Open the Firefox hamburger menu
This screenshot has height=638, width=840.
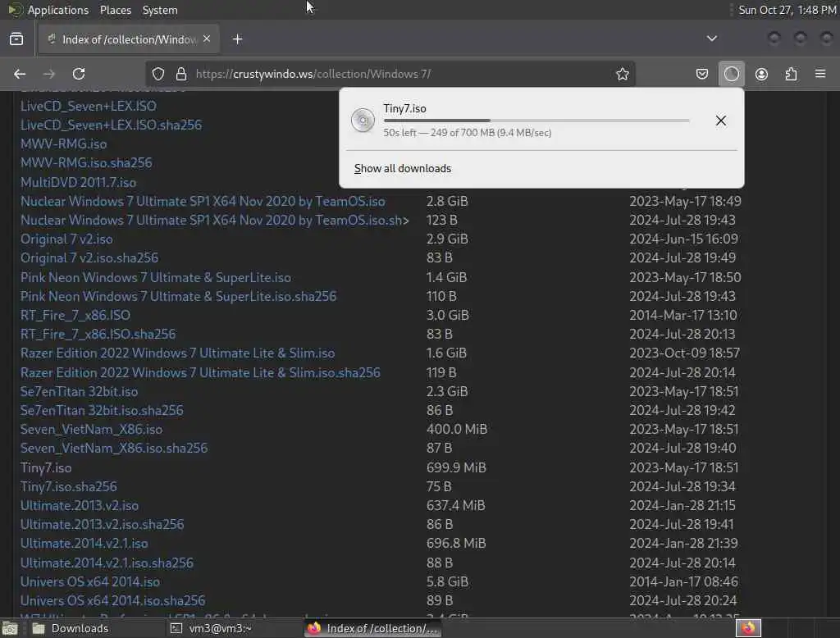point(820,73)
